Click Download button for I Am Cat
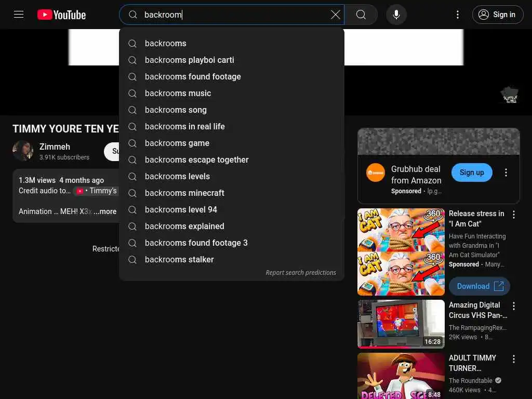 click(x=480, y=286)
